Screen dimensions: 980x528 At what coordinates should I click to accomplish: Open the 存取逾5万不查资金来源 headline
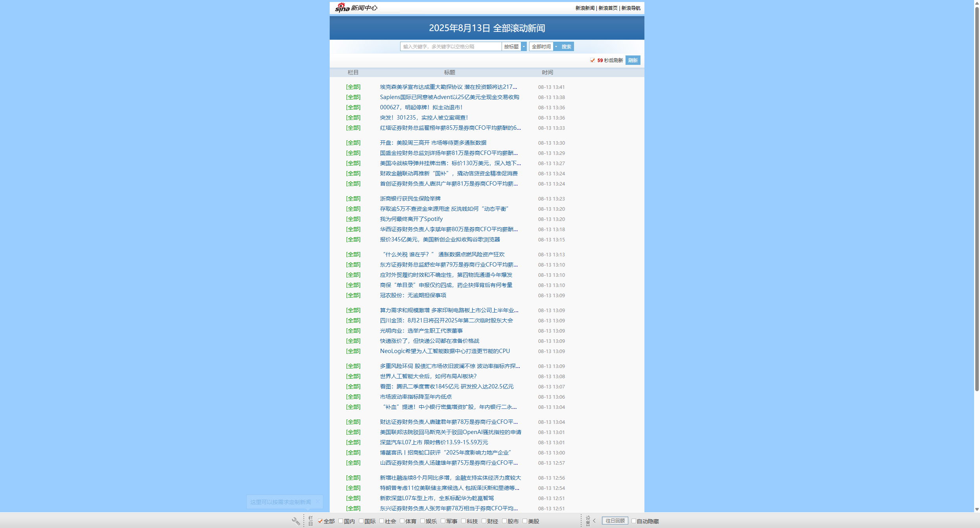[x=445, y=209]
